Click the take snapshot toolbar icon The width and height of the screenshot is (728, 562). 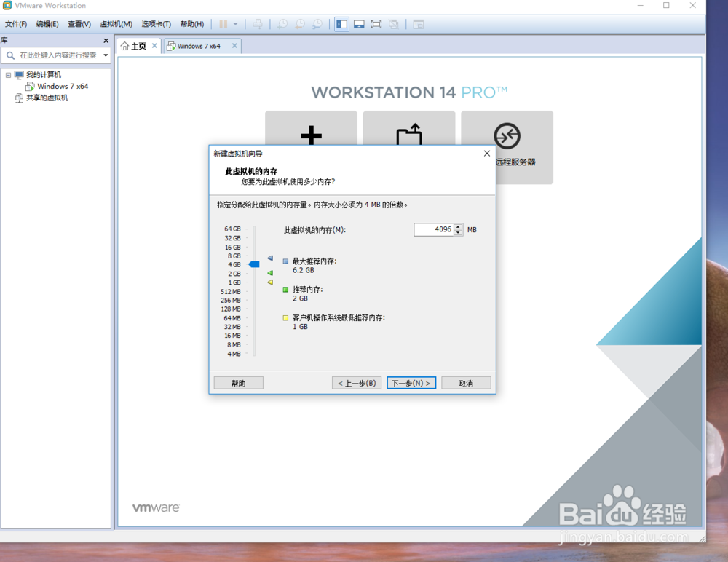(x=282, y=24)
